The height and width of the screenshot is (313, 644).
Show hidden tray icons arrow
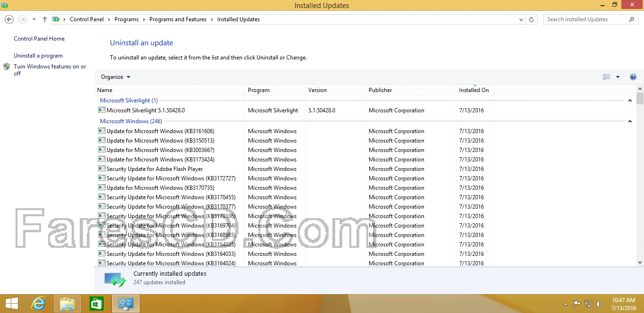click(x=566, y=305)
